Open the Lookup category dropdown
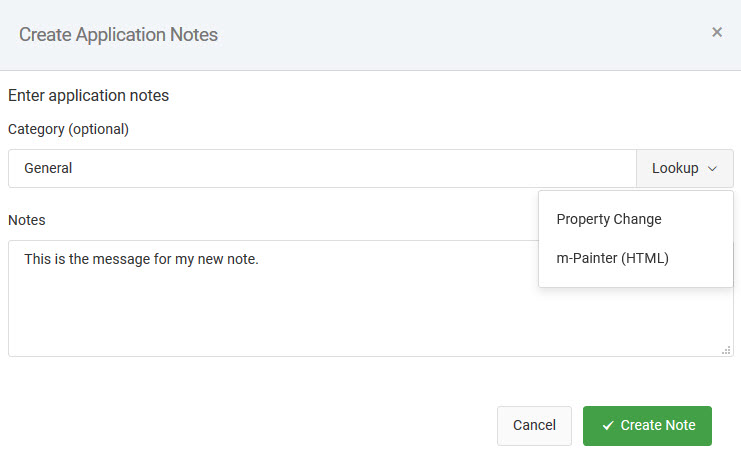The width and height of the screenshot is (741, 465). (684, 168)
